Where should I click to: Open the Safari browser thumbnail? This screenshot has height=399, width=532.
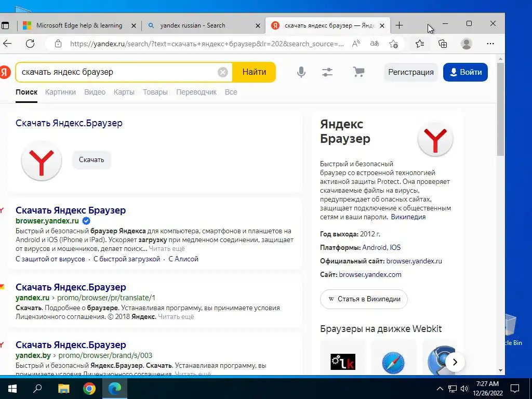393,362
